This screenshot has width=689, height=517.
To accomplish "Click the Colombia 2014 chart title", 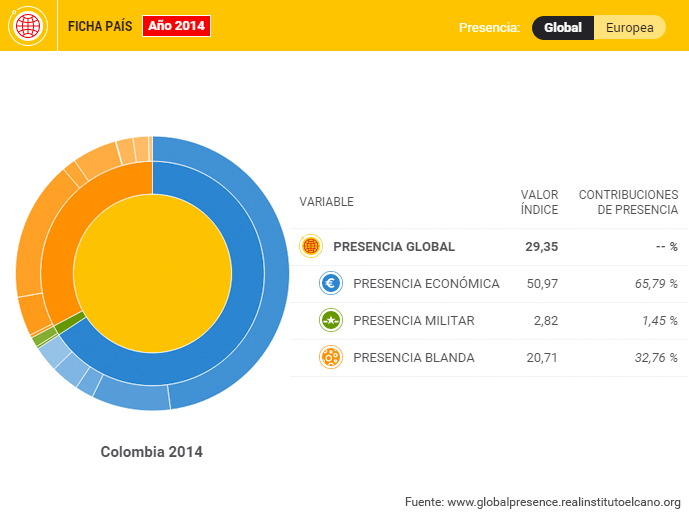I will pos(152,452).
